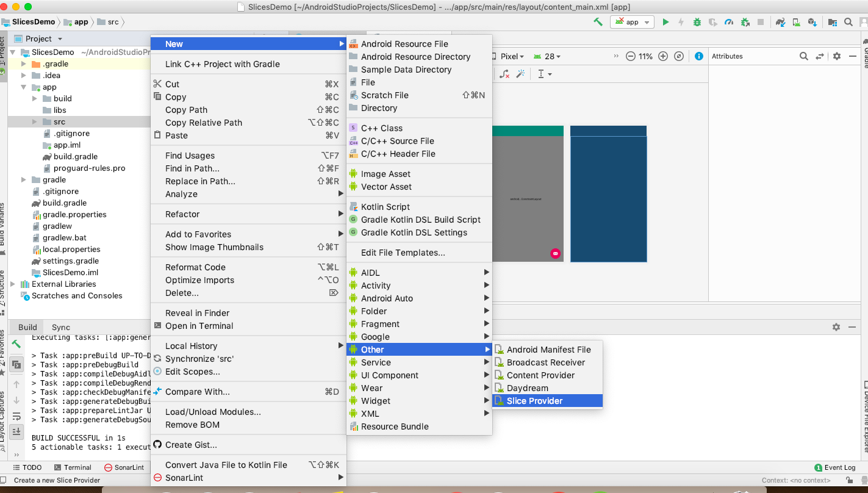The width and height of the screenshot is (868, 493).
Task: Open the Terminal tool window
Action: (73, 467)
